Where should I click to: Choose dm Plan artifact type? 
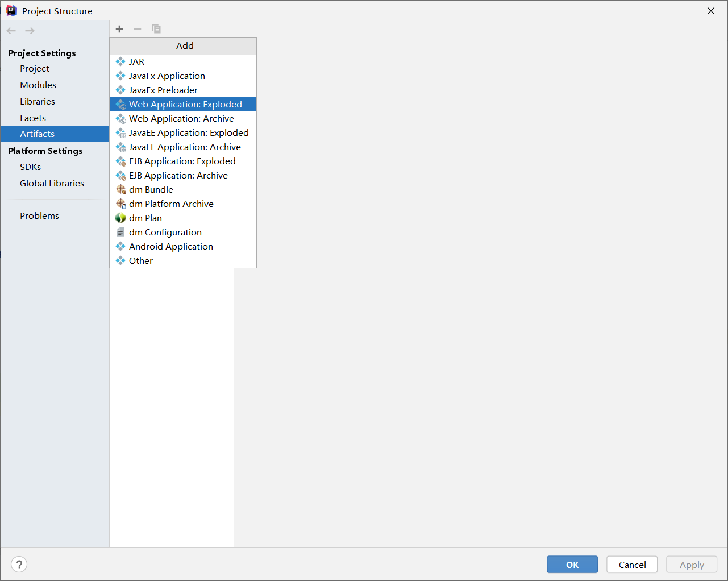point(183,218)
